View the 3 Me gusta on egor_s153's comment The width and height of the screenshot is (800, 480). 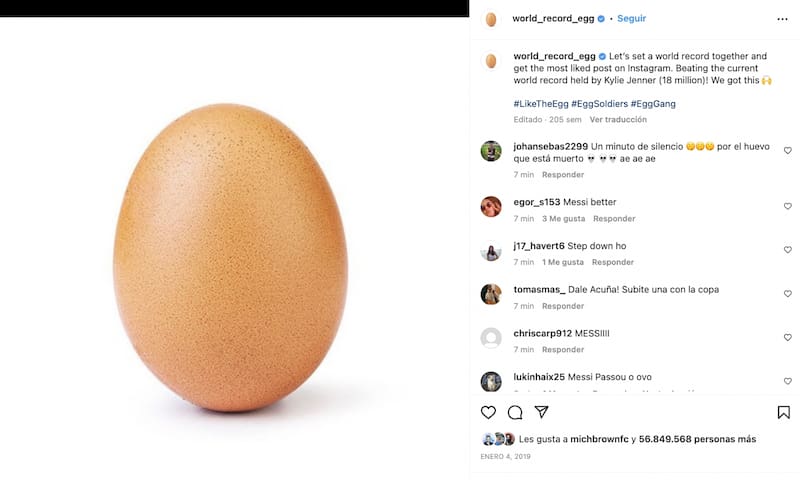[563, 219]
